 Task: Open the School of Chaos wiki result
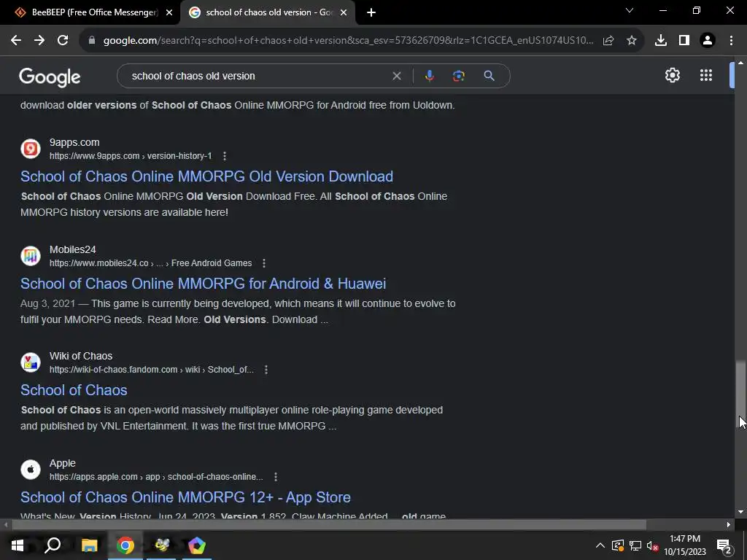(x=74, y=390)
